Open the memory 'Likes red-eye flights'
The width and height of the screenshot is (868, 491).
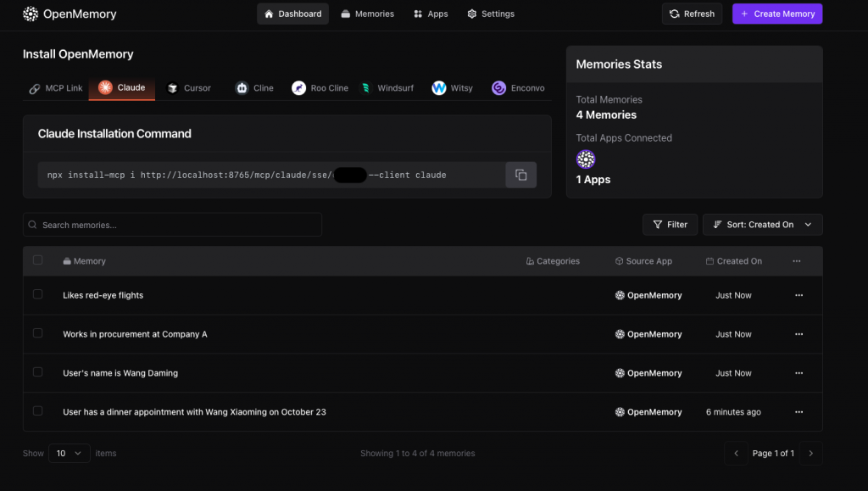103,296
